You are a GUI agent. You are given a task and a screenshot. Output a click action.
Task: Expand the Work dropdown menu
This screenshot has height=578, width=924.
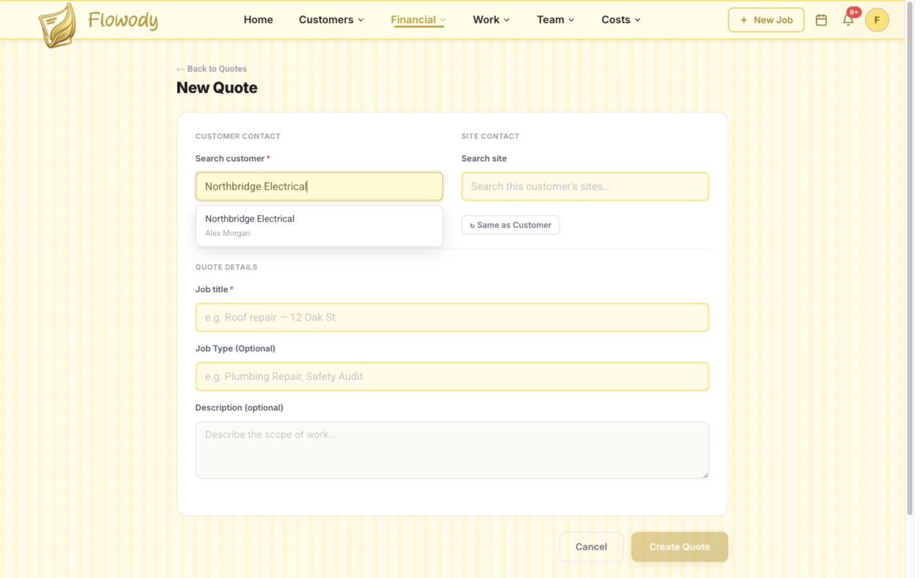491,20
